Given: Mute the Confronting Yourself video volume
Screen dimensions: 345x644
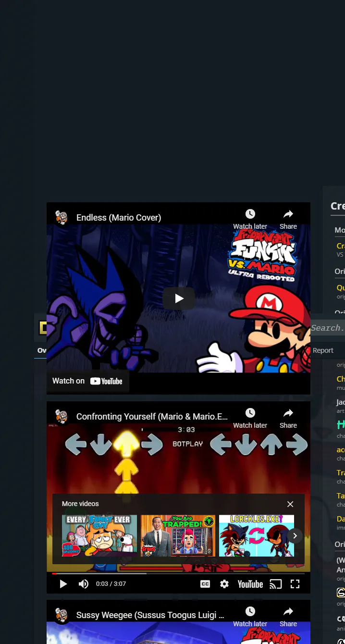Looking at the screenshot, I should (84, 584).
